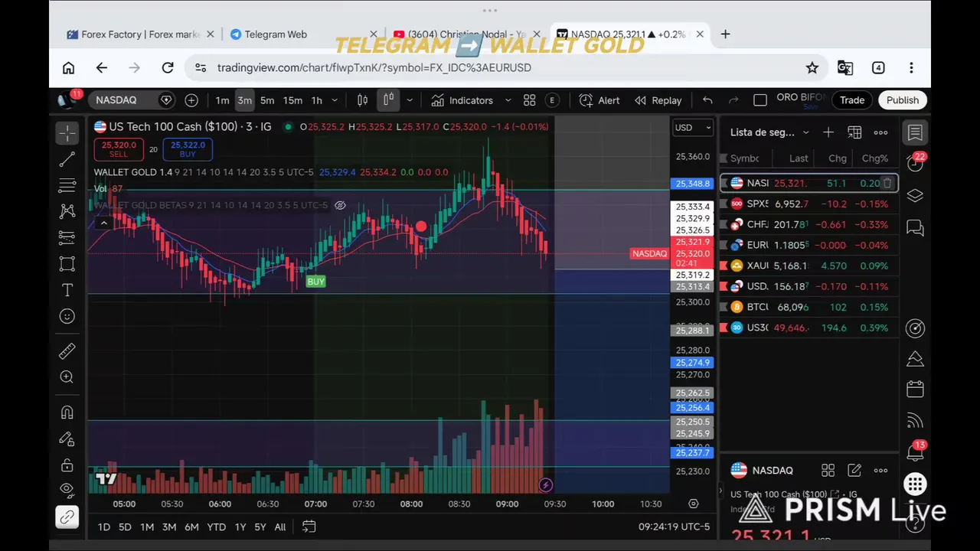Open the patterns drawing tools
This screenshot has width=980, height=551.
(x=67, y=211)
